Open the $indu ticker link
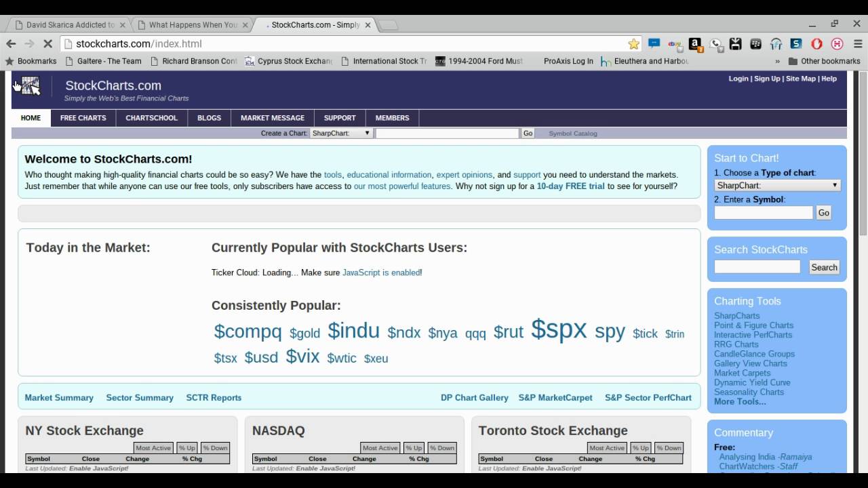 353,331
